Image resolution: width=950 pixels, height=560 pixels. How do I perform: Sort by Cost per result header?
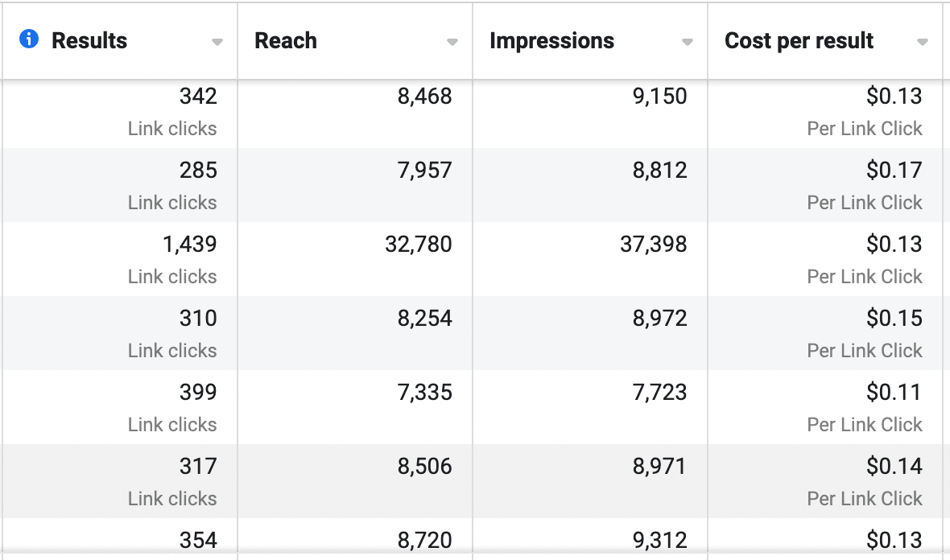pos(799,41)
